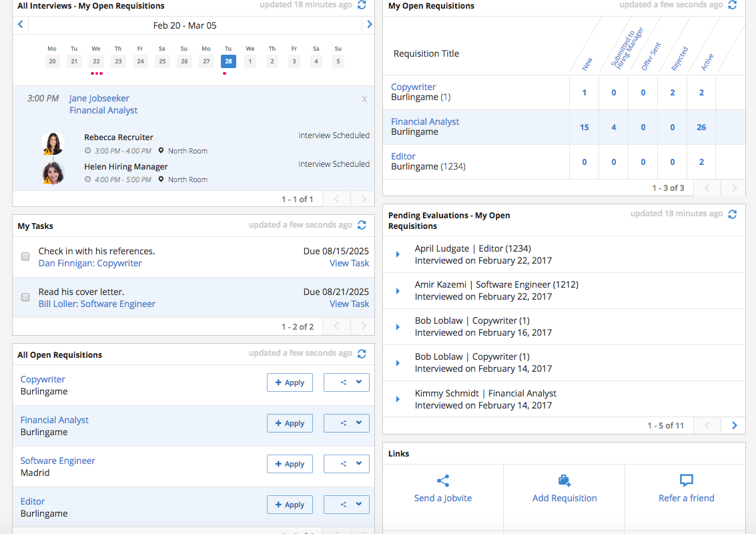Click Active count 2 for Editor
Viewport: 756px width, 534px height.
[x=701, y=162]
